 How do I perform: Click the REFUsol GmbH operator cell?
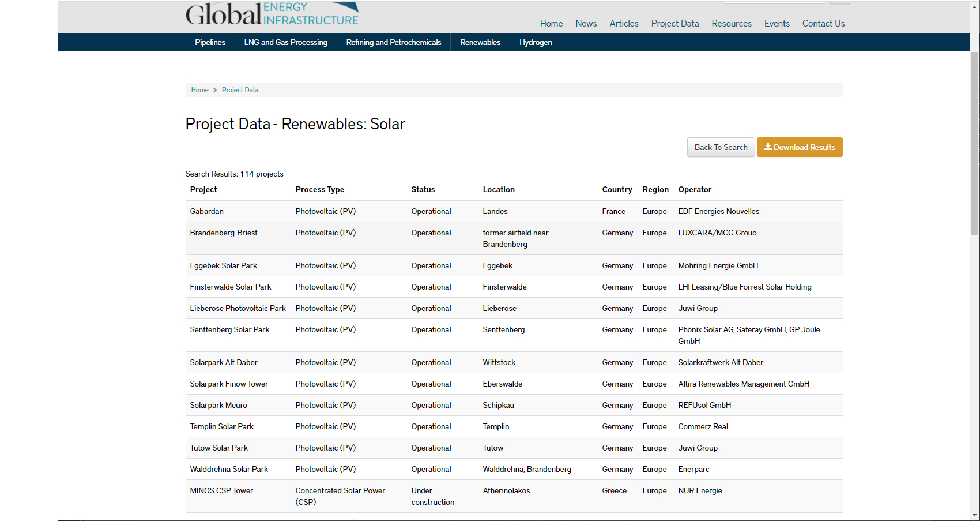704,405
